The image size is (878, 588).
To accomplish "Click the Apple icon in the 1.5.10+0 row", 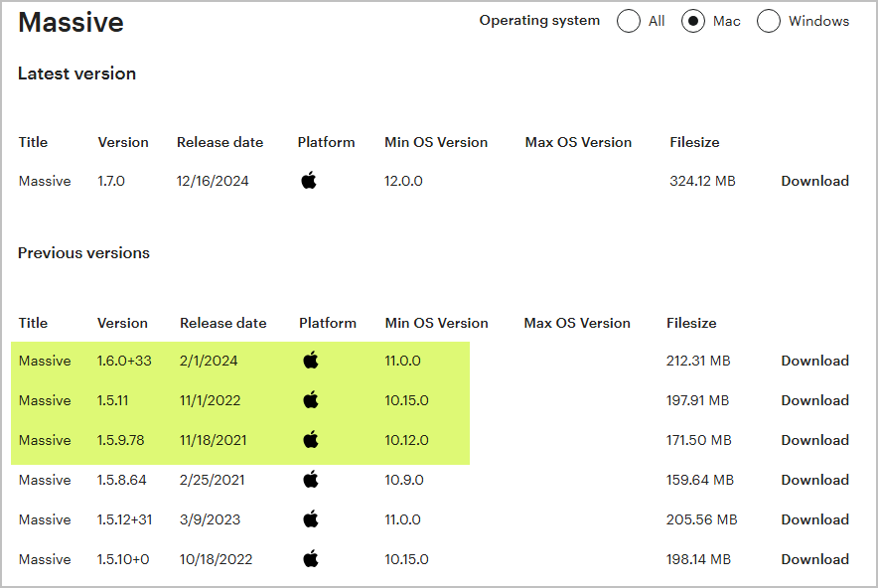I will pyautogui.click(x=311, y=559).
